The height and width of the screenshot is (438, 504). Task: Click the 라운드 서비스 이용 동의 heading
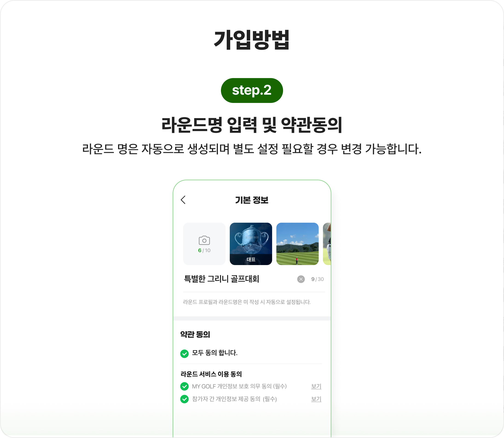[x=211, y=374]
